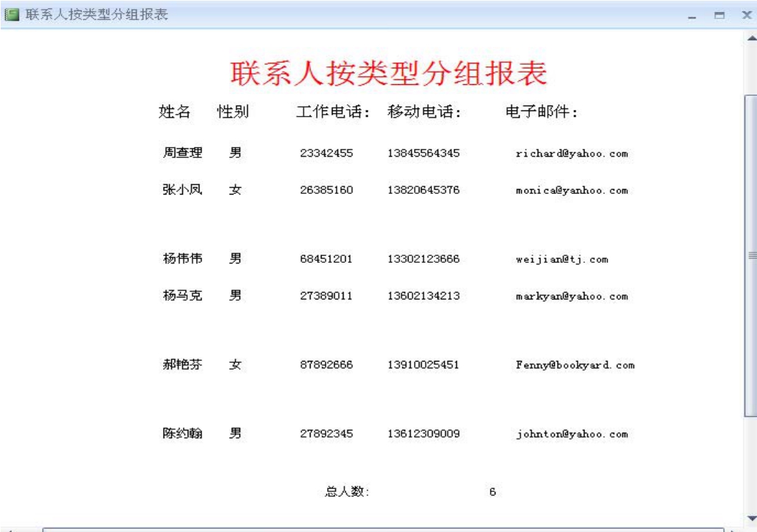Select the 移动电话 column header
The height and width of the screenshot is (532, 757).
click(x=424, y=112)
